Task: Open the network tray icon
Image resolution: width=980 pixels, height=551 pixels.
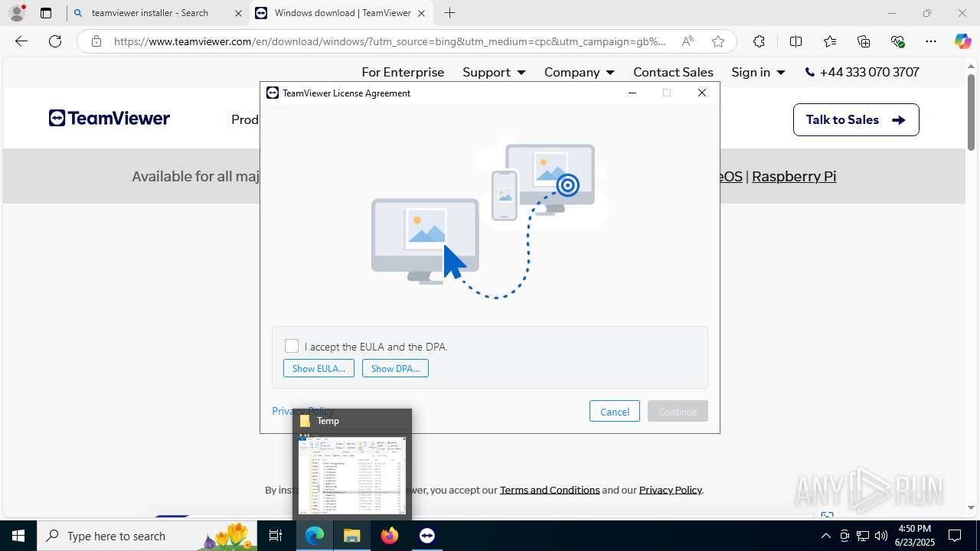Action: 863,536
